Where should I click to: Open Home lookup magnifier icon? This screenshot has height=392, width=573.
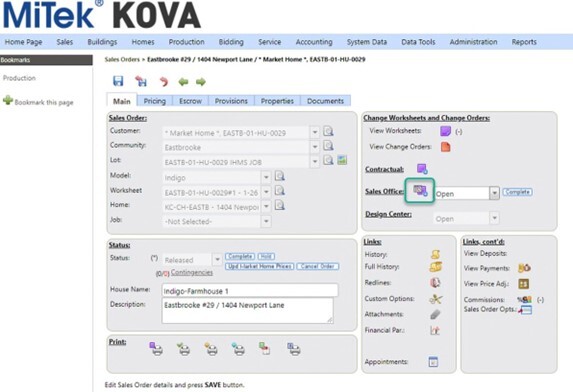coord(280,205)
